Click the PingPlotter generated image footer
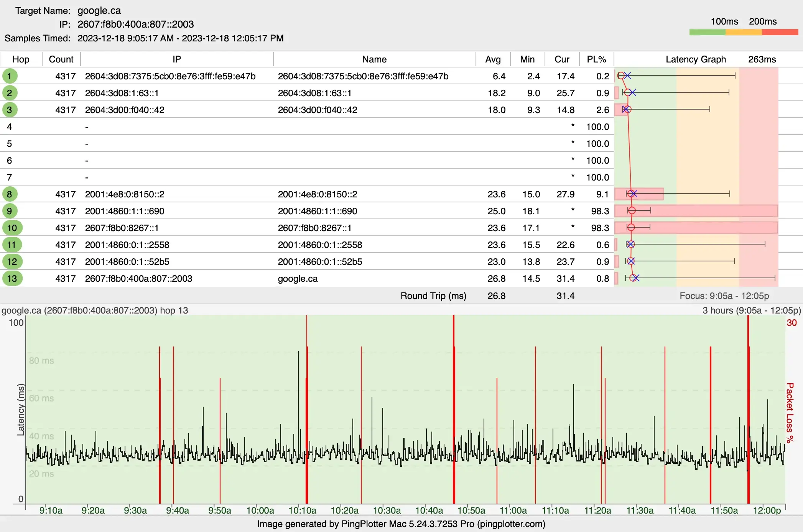803x532 pixels. coord(401,524)
